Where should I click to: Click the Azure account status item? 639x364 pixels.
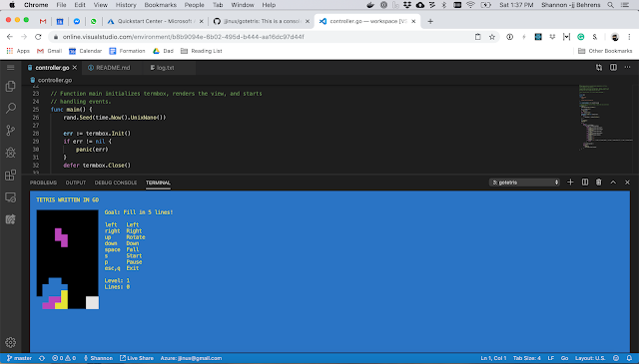[x=191, y=358]
